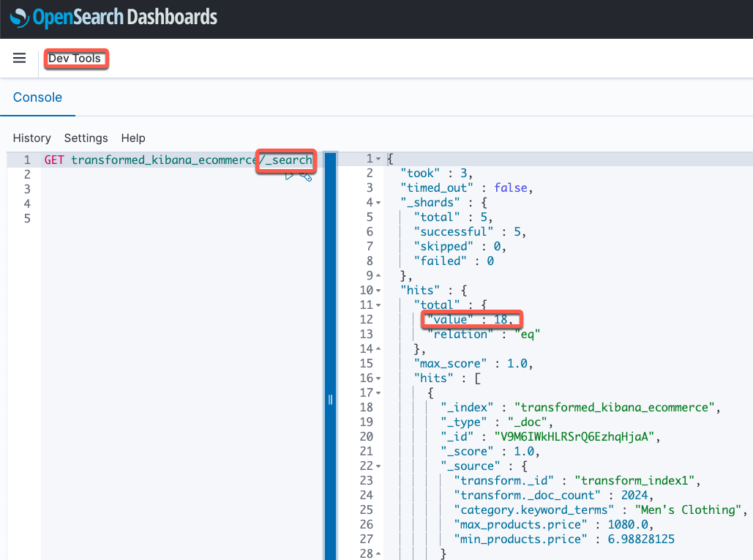The image size is (753, 560).
Task: Click the "relation" : "eq" line
Action: coord(484,335)
